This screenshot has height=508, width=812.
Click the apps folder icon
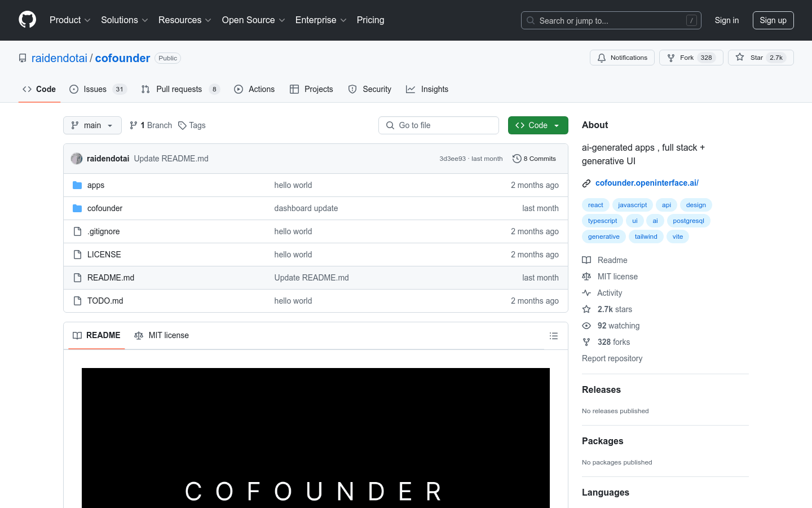pos(77,185)
